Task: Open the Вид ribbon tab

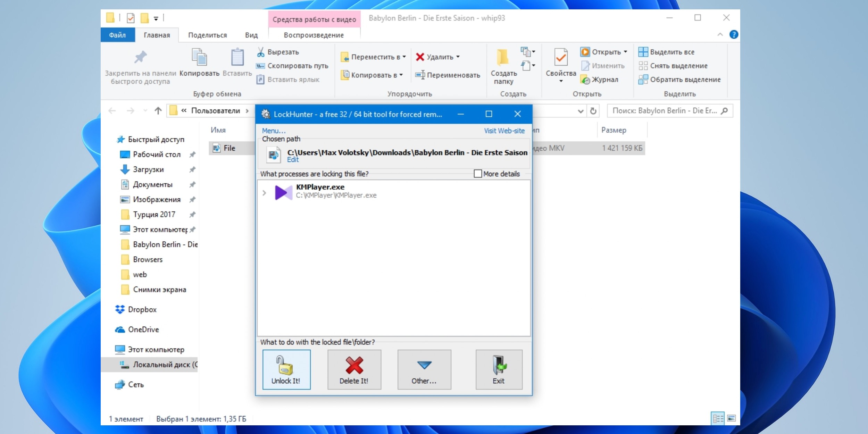Action: pos(251,34)
